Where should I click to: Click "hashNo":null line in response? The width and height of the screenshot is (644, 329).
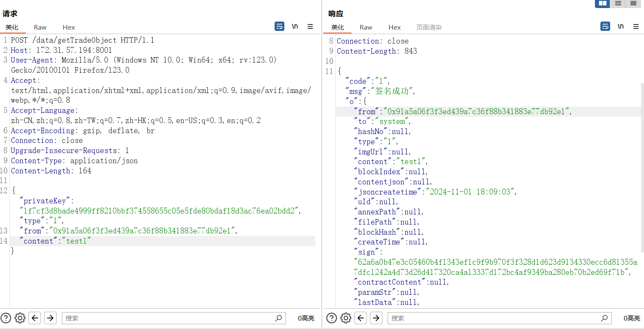pos(382,132)
